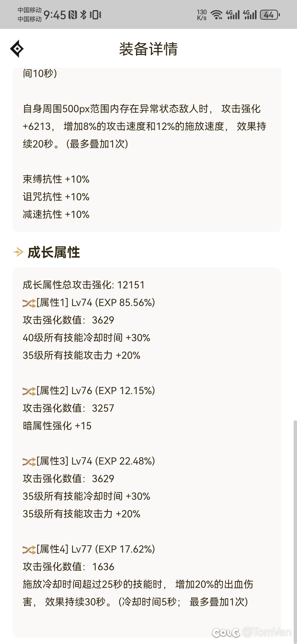Tap the arrow icon before 成长属性 heading
Screen dimensions: 297x644
pyautogui.click(x=18, y=252)
